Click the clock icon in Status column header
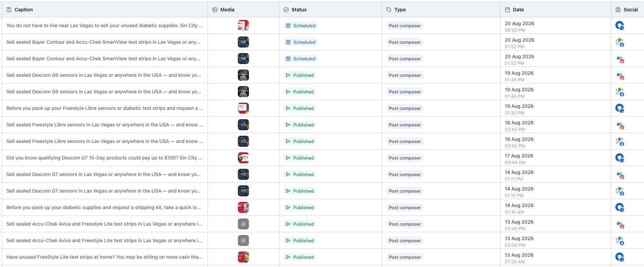 pos(286,10)
